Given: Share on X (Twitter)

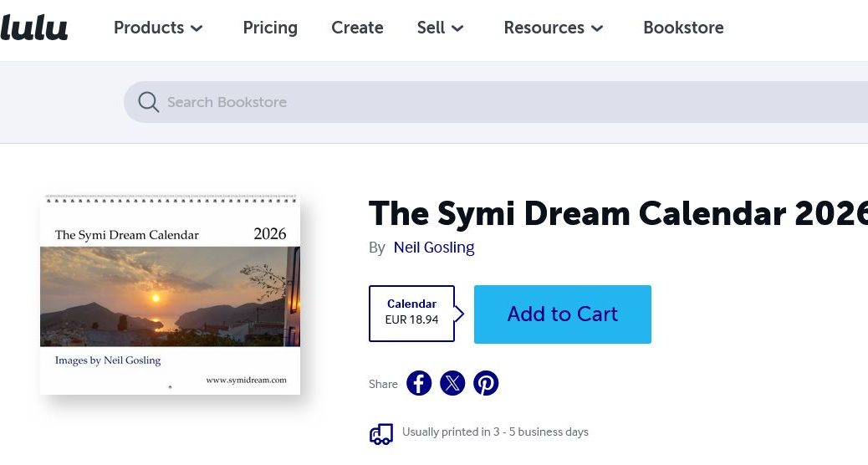Looking at the screenshot, I should click(452, 383).
